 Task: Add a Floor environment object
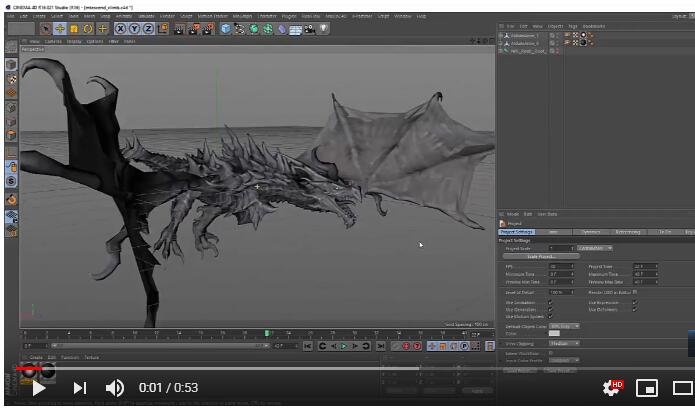tap(295, 30)
